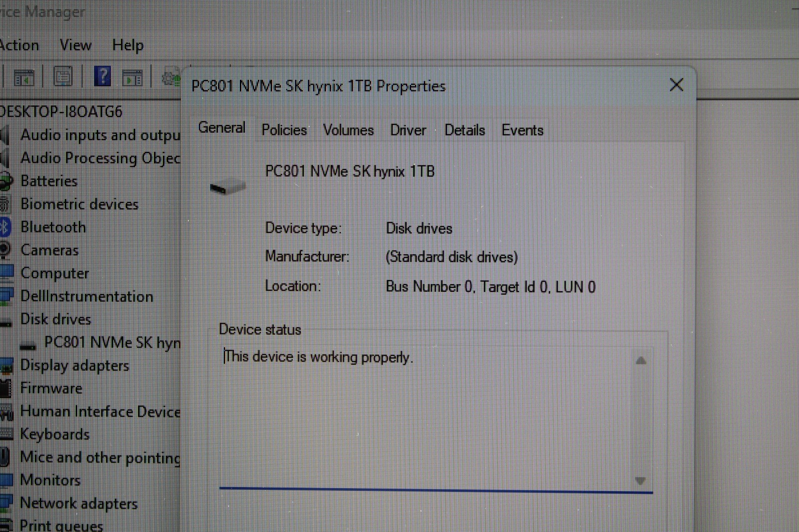Select the Batteries category
This screenshot has height=532, width=799.
pyautogui.click(x=49, y=181)
